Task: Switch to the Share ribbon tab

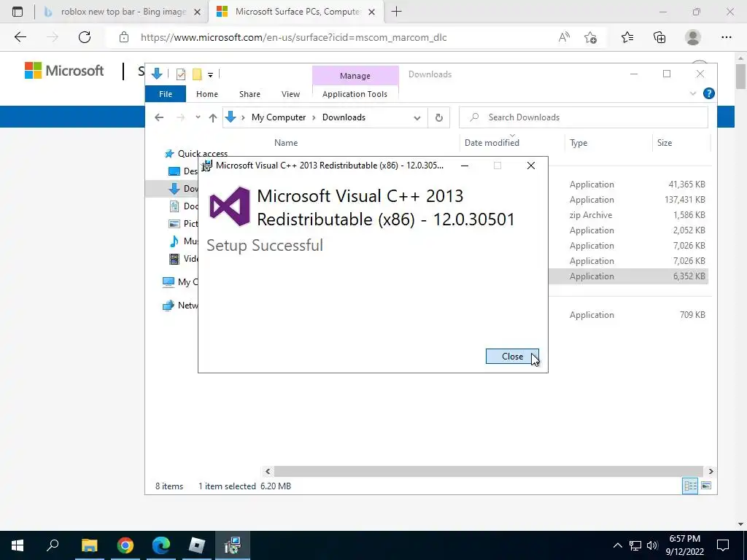Action: [249, 94]
